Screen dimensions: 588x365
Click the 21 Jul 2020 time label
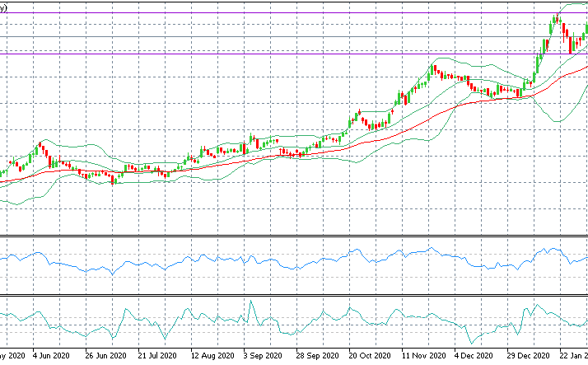pos(157,355)
